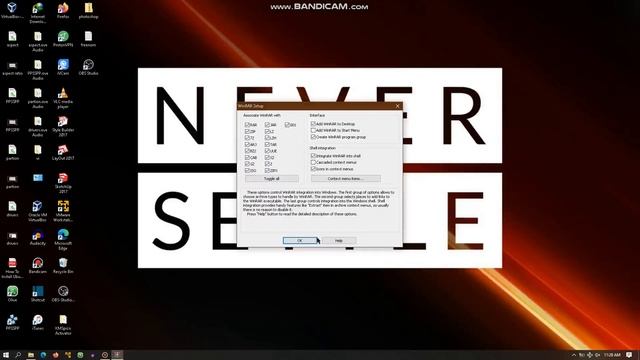This screenshot has height=360, width=640.
Task: Toggle the ARJ file association checkbox
Action: point(247,144)
